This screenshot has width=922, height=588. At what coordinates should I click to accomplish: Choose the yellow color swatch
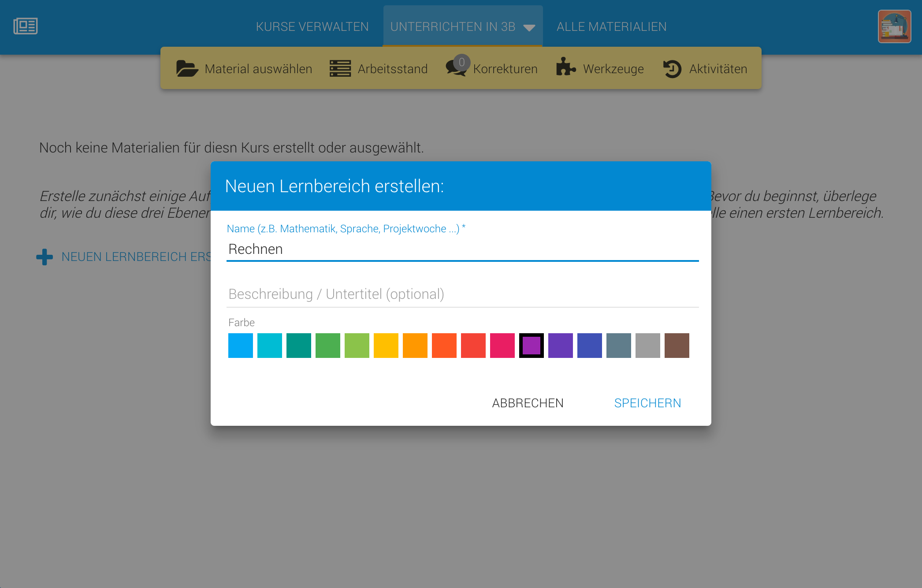[x=386, y=346]
